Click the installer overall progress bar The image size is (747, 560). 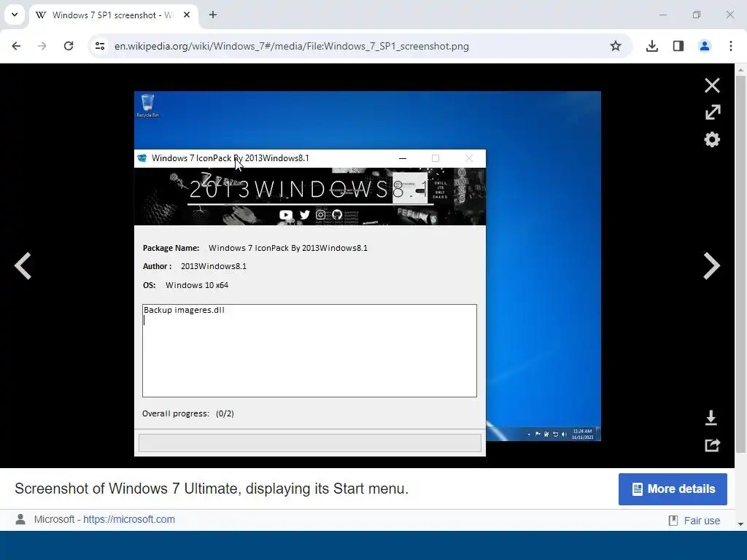point(309,443)
